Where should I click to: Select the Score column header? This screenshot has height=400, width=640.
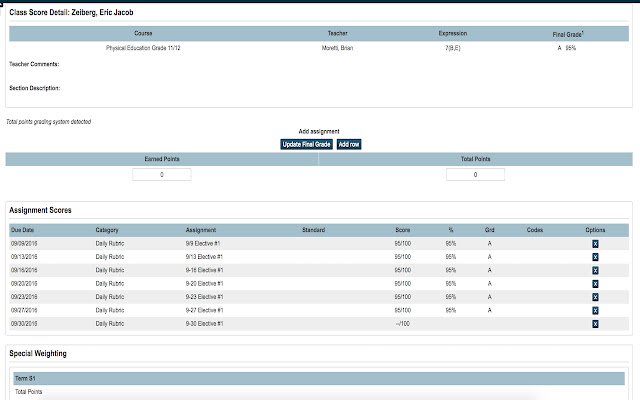click(402, 230)
